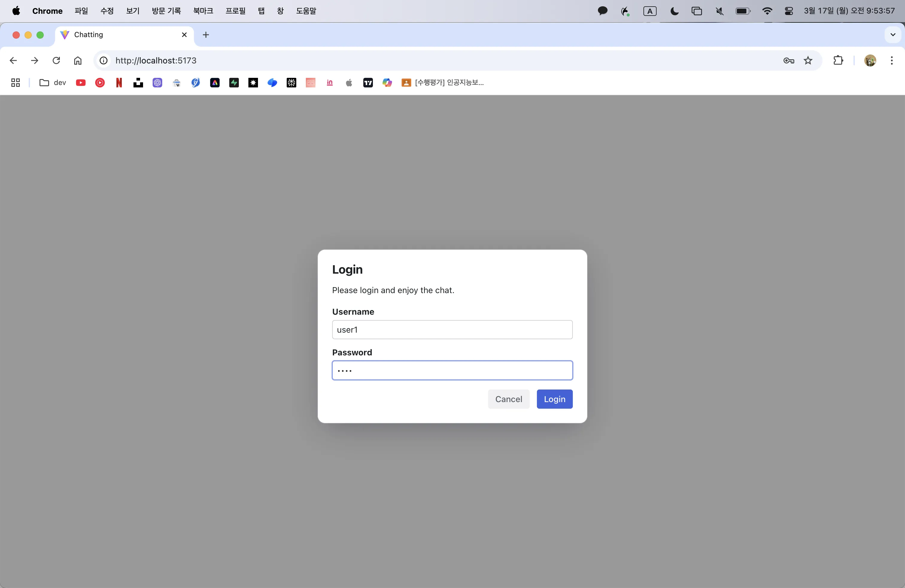Open the 북마크 menu in menu bar

(x=203, y=11)
